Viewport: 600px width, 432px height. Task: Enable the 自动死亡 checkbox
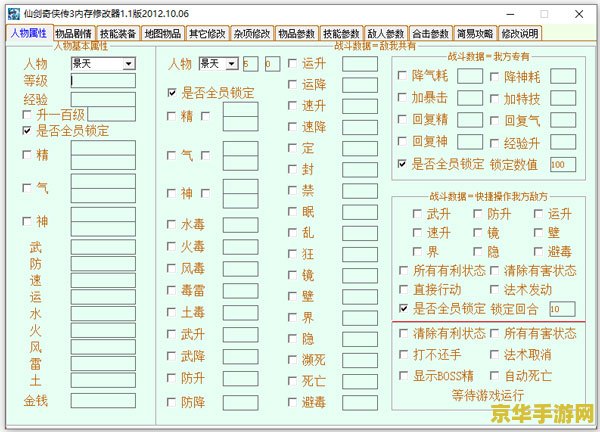point(494,376)
